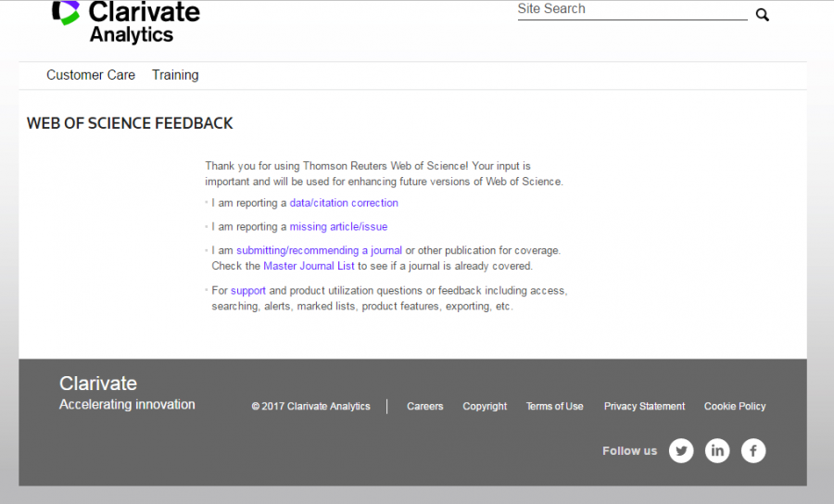This screenshot has height=504, width=834.
Task: Click the Web of Science Feedback heading
Action: coord(130,123)
